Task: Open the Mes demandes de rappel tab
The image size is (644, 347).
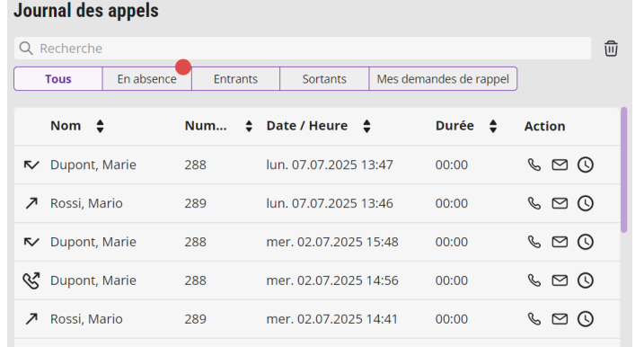Action: 443,79
